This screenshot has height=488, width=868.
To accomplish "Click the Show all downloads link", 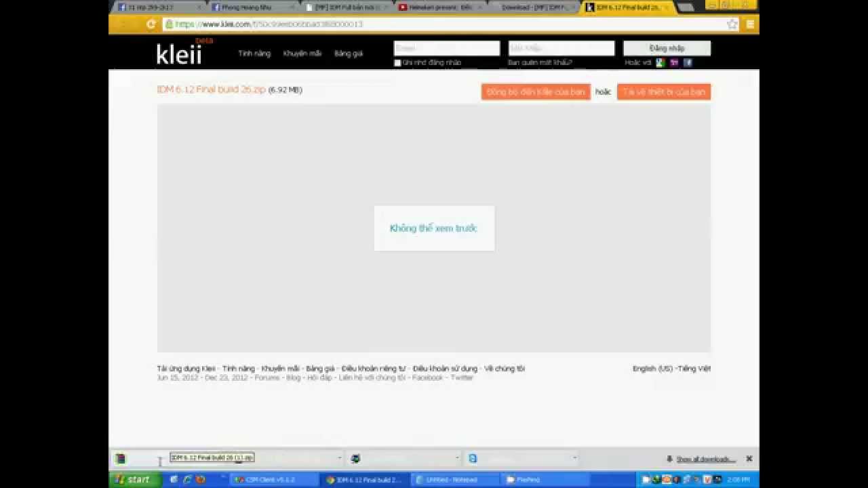I will [705, 459].
